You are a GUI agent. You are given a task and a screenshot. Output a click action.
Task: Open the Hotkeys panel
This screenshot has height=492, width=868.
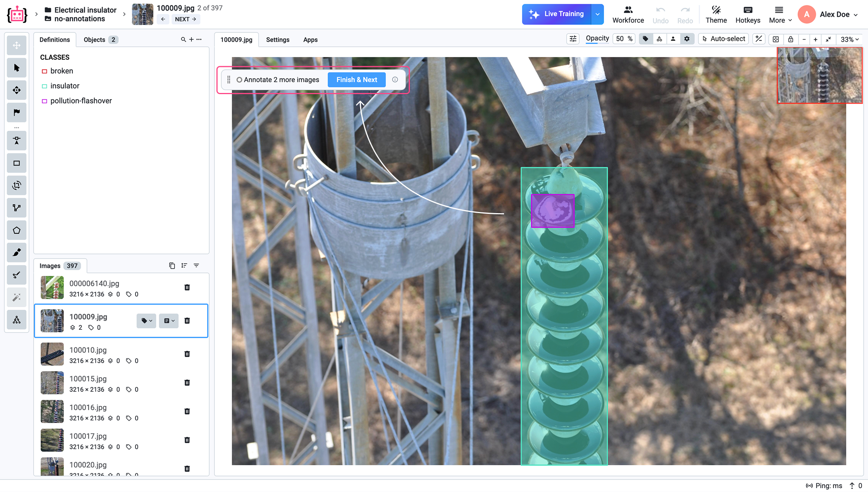coord(748,14)
